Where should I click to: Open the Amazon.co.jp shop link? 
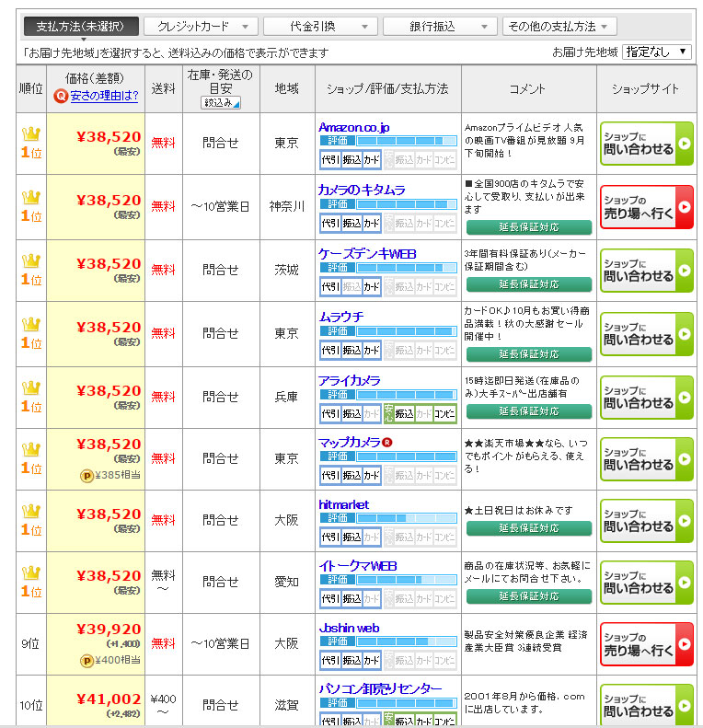point(353,127)
